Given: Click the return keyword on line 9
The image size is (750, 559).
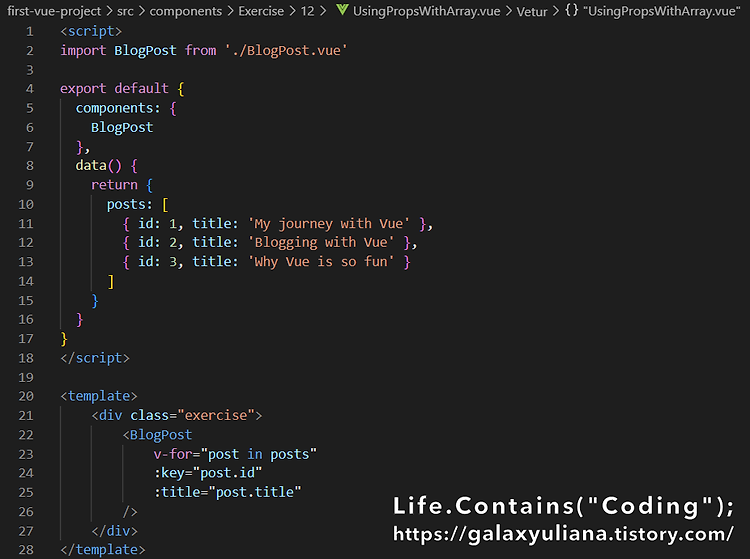Looking at the screenshot, I should pyautogui.click(x=114, y=185).
